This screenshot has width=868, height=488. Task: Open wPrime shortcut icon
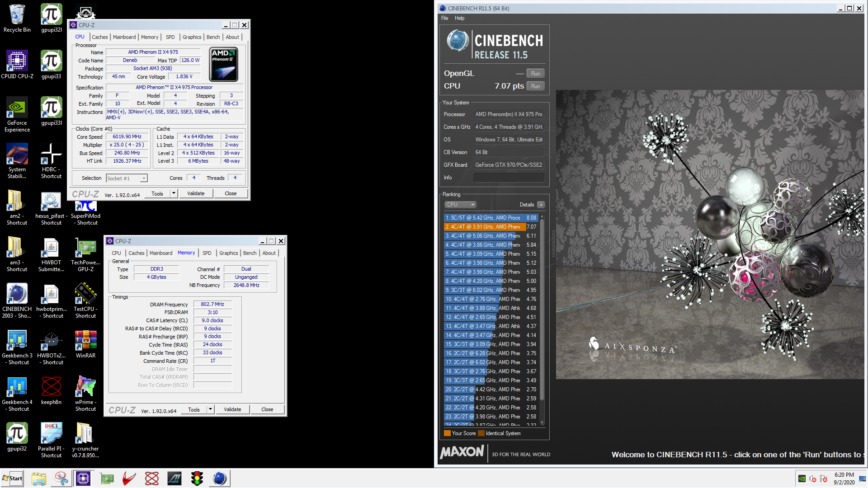tap(85, 394)
